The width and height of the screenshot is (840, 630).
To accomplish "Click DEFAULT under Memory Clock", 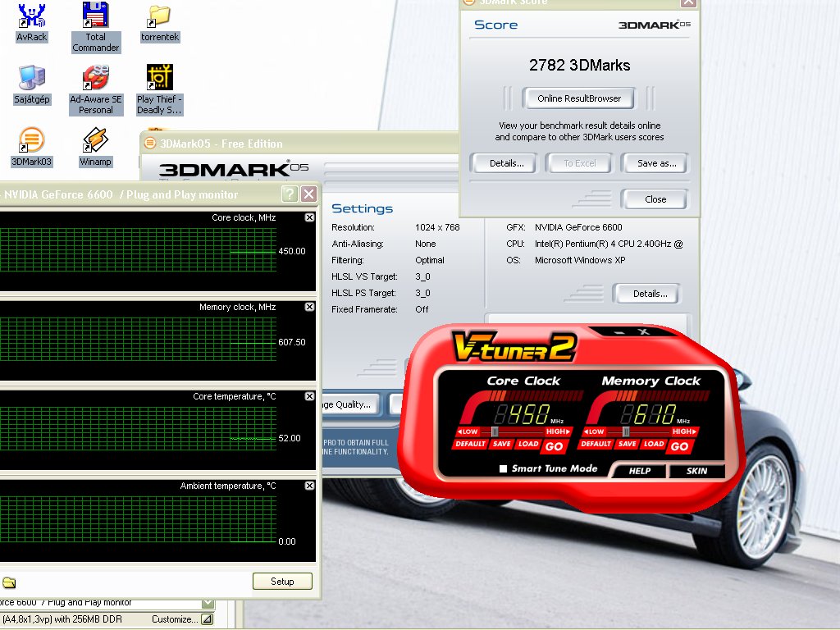I will point(596,444).
